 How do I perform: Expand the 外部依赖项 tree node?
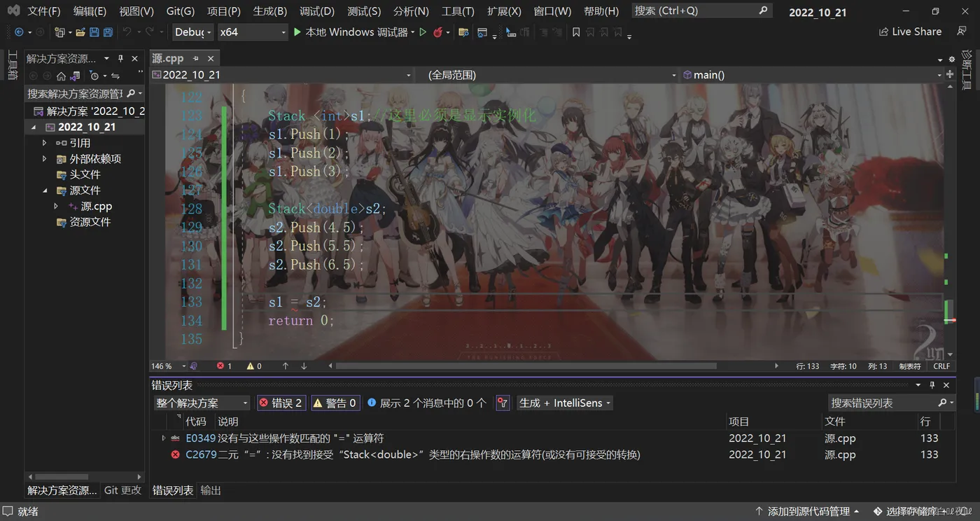coord(45,159)
